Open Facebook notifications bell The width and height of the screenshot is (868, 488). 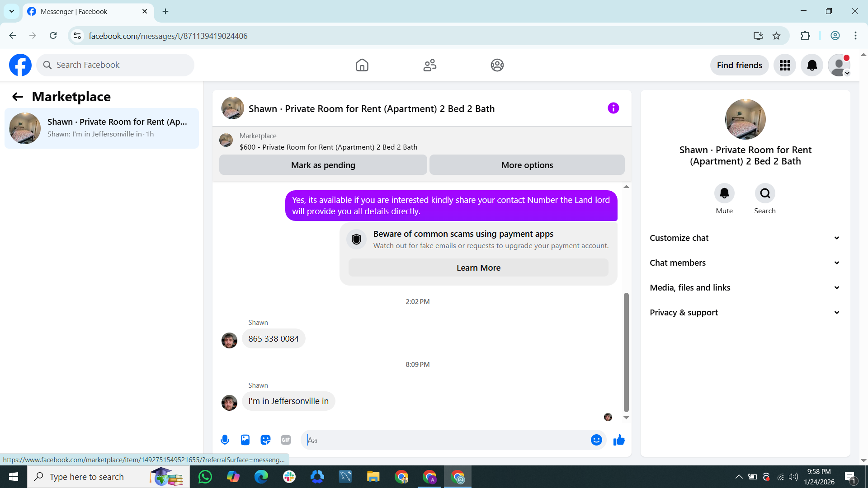point(812,66)
